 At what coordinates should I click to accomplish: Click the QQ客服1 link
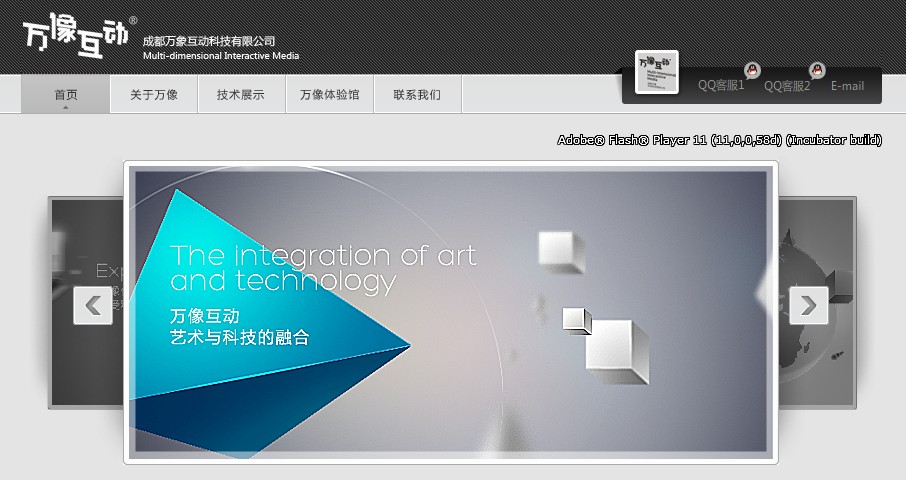tap(721, 86)
